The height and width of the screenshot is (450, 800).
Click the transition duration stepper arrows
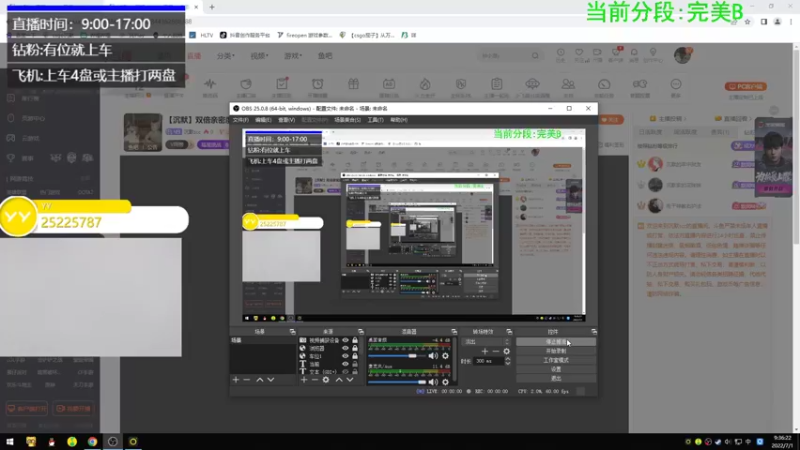(x=508, y=361)
